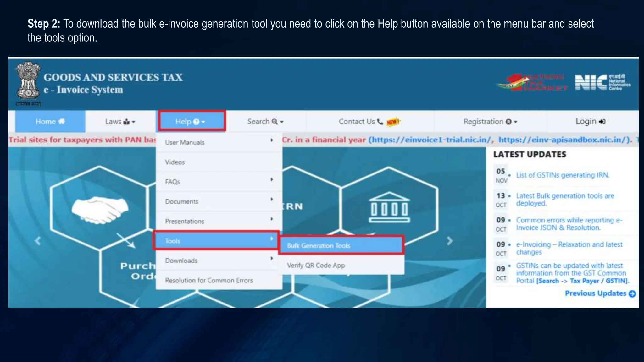Click the NEW badge beside Contact Us
Viewport: 644px width, 362px height.
coord(393,122)
